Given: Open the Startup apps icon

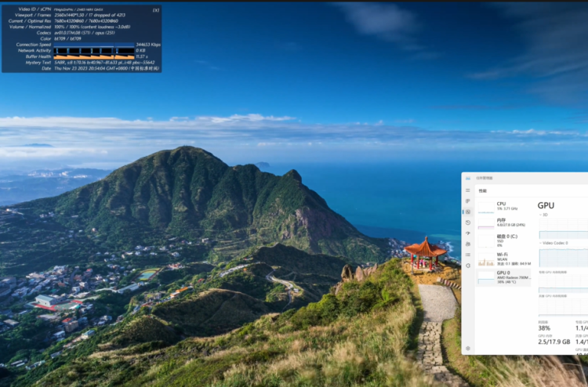Looking at the screenshot, I should tap(467, 233).
